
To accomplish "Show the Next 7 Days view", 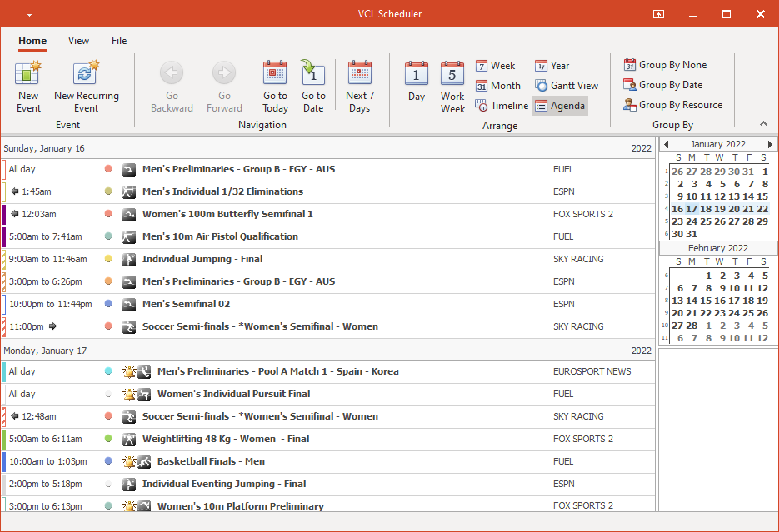I will pyautogui.click(x=360, y=83).
